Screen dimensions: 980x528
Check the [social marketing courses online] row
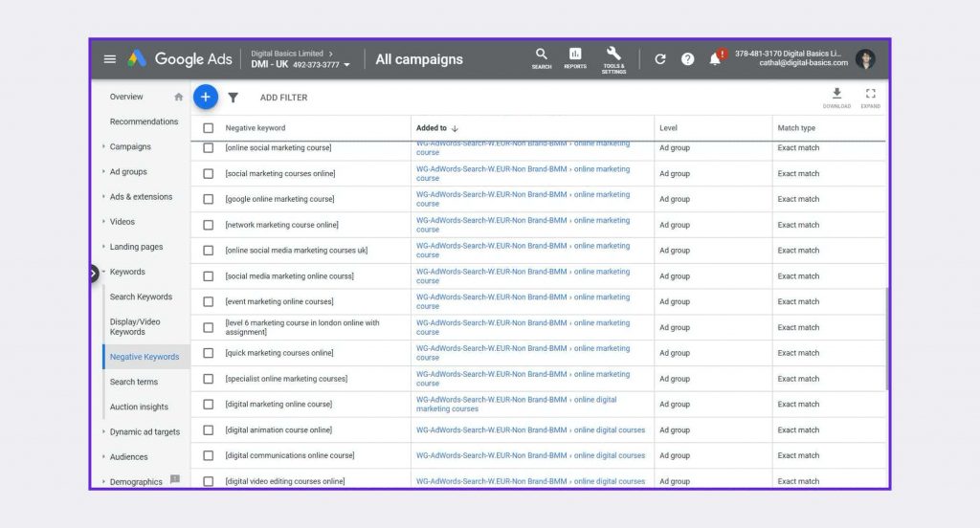tap(208, 174)
